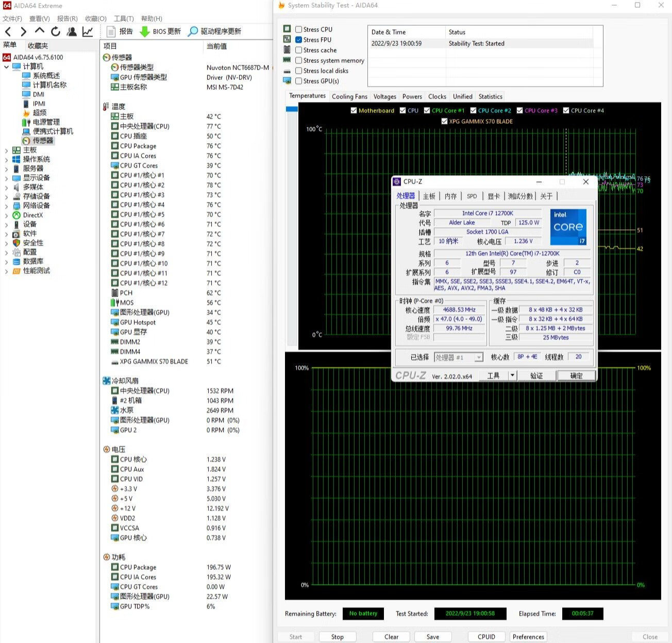Click the blue graph scroll indicator at left

[x=292, y=109]
